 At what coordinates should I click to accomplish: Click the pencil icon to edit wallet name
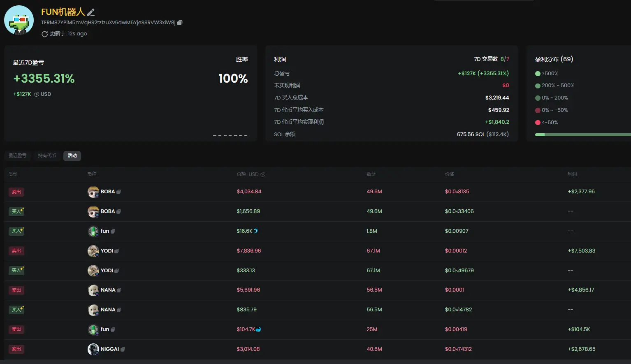point(91,12)
